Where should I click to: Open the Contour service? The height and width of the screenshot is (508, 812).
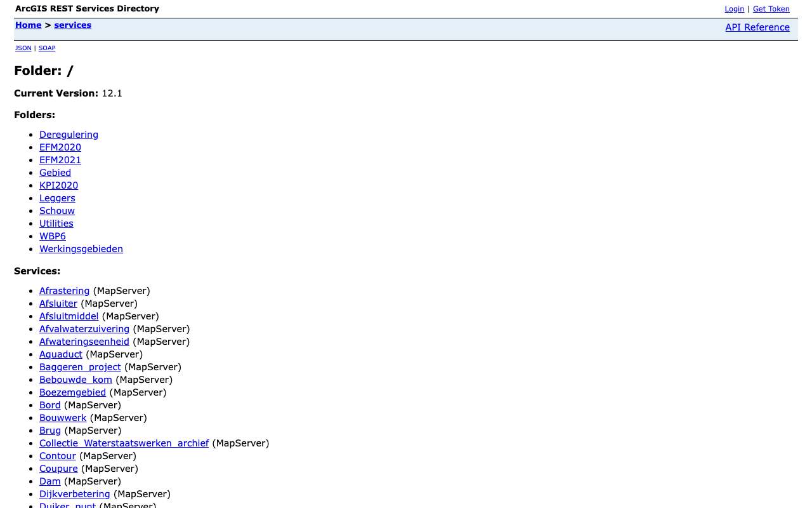coord(58,456)
